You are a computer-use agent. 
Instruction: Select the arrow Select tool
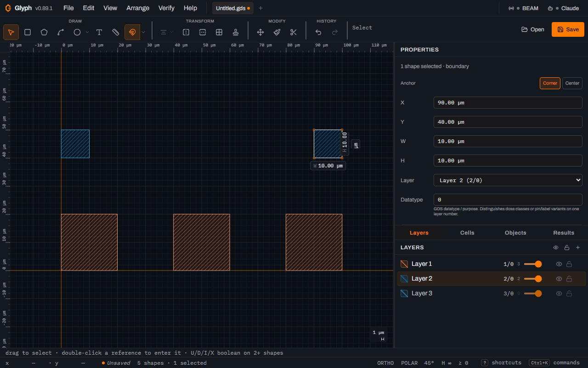click(11, 32)
